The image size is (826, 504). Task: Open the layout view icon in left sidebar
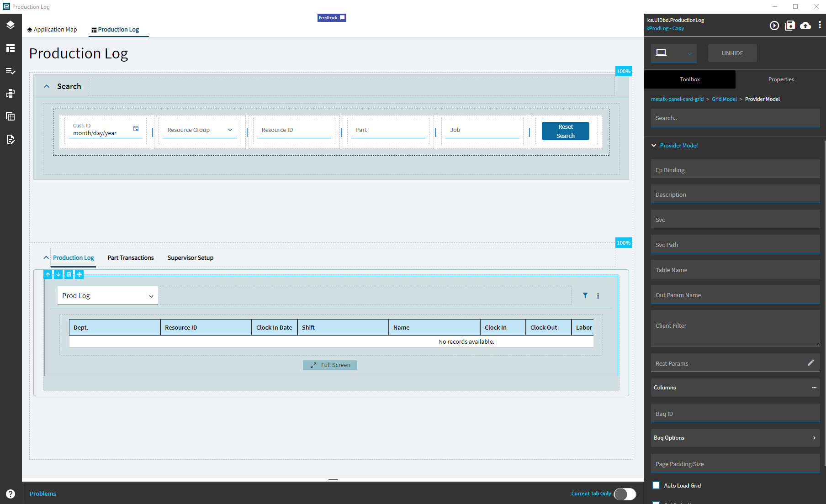click(11, 48)
